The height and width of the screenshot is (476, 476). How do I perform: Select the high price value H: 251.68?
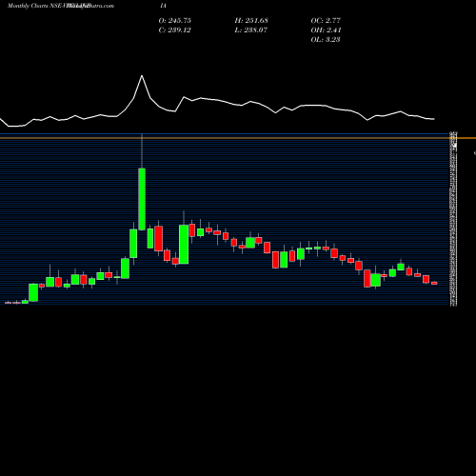tap(251, 21)
